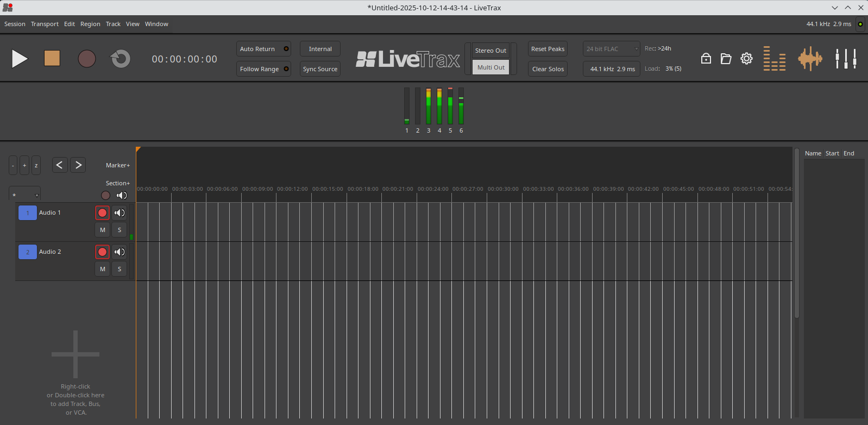Click the Internal sync button
The height and width of the screenshot is (425, 868).
point(320,49)
